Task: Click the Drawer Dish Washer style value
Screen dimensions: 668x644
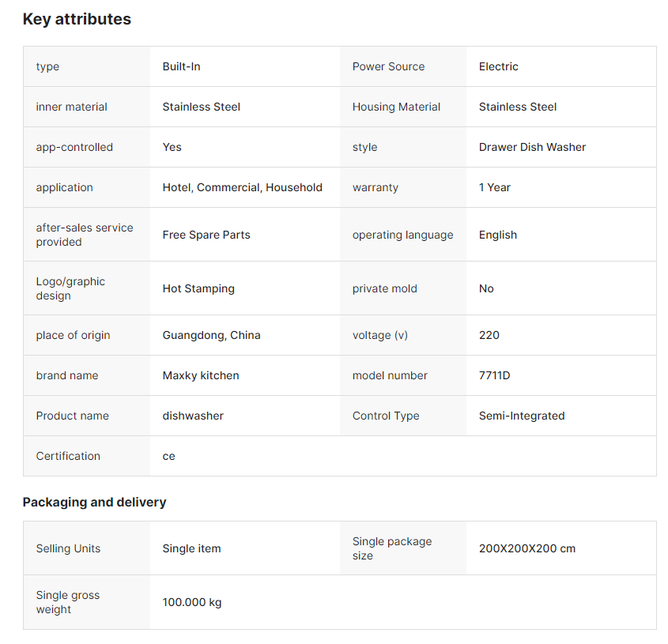Action: [532, 147]
